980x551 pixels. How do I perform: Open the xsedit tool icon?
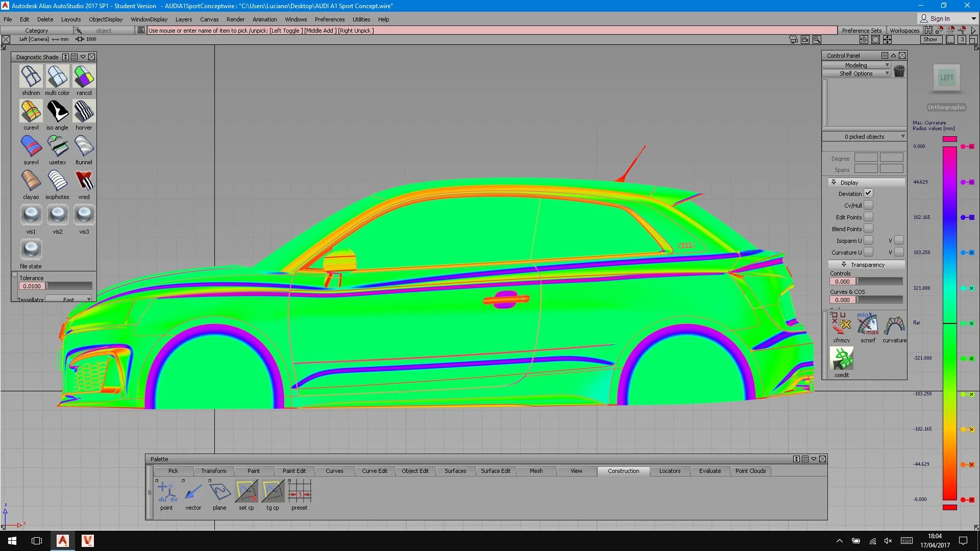841,359
